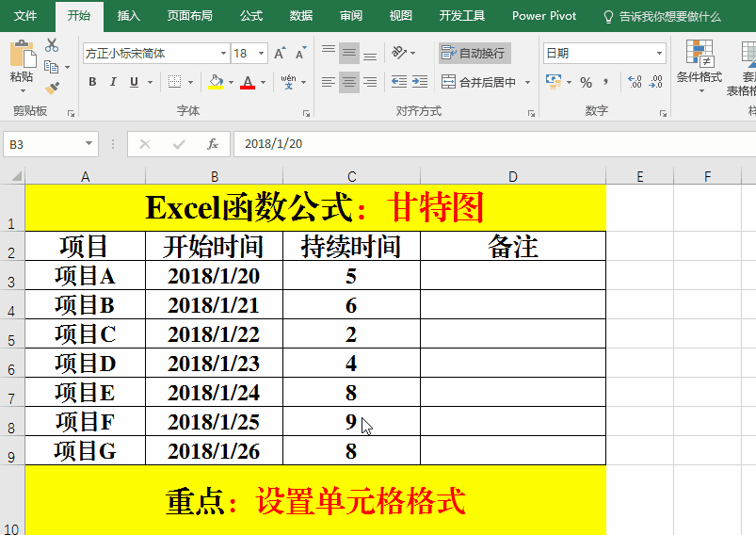Click Select All corner triangle
Viewport: 756px width, 535px height.
[16, 176]
